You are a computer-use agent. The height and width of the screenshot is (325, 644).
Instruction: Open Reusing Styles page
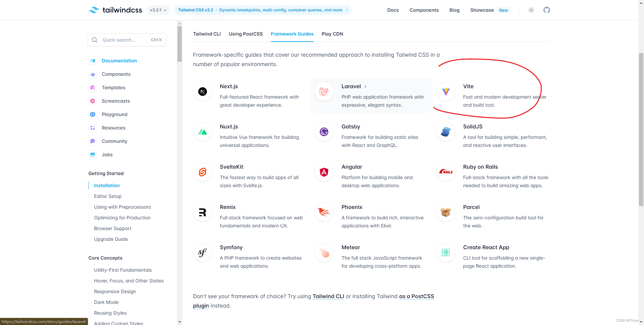(x=110, y=313)
